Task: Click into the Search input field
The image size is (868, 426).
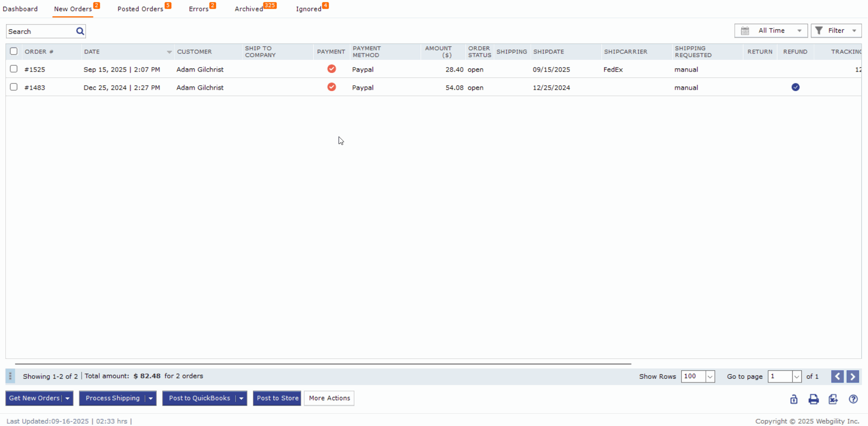Action: click(x=40, y=32)
